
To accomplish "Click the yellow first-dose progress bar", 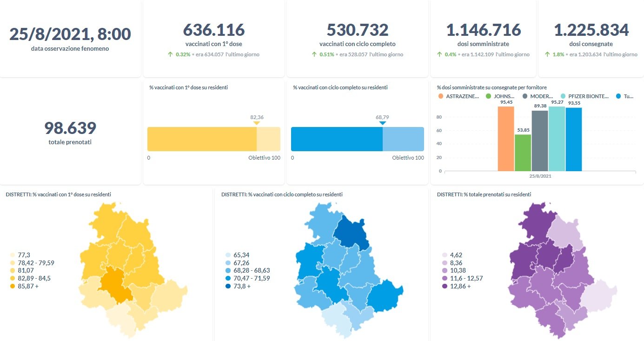I will point(202,139).
